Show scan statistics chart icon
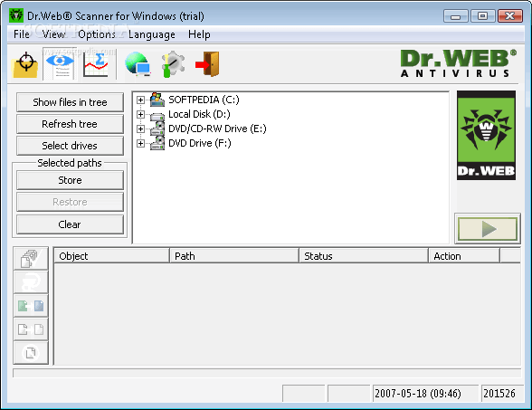 pyautogui.click(x=96, y=64)
